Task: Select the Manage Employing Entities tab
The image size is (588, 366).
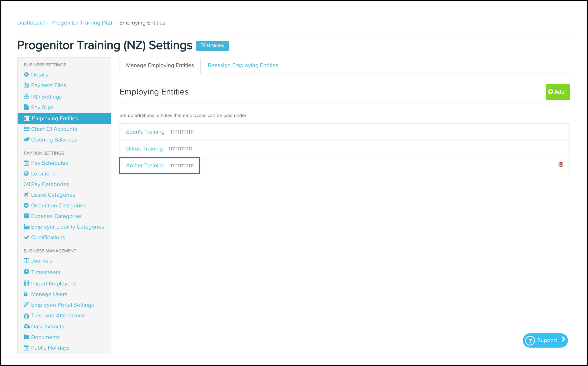Action: pyautogui.click(x=160, y=65)
